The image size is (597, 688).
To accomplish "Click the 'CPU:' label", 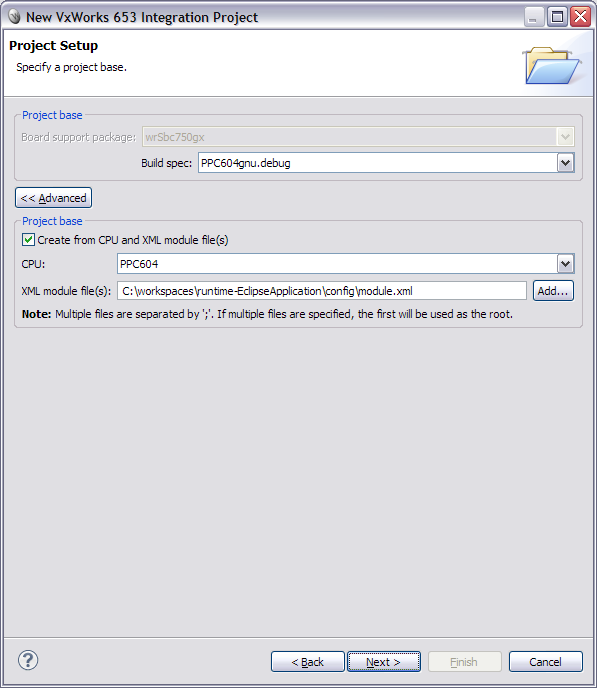I will click(33, 264).
